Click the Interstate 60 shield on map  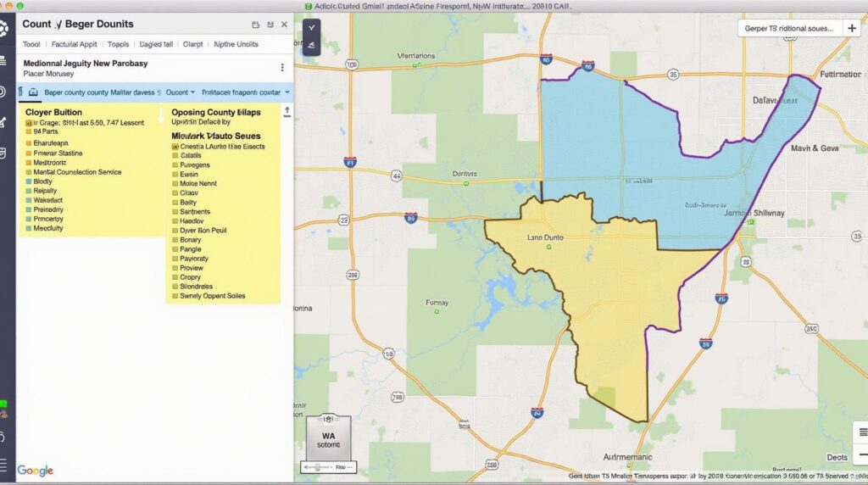(547, 59)
